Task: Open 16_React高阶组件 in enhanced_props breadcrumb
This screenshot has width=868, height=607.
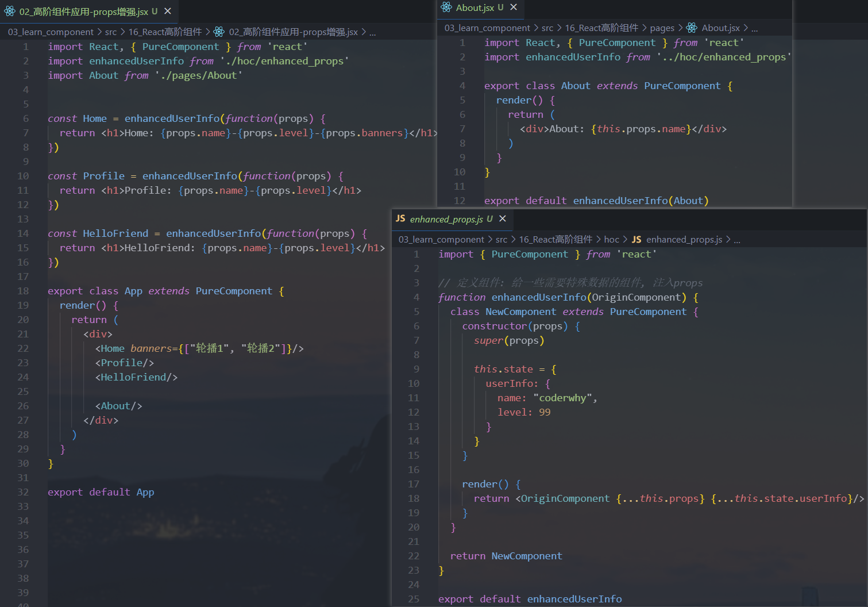Action: tap(555, 239)
